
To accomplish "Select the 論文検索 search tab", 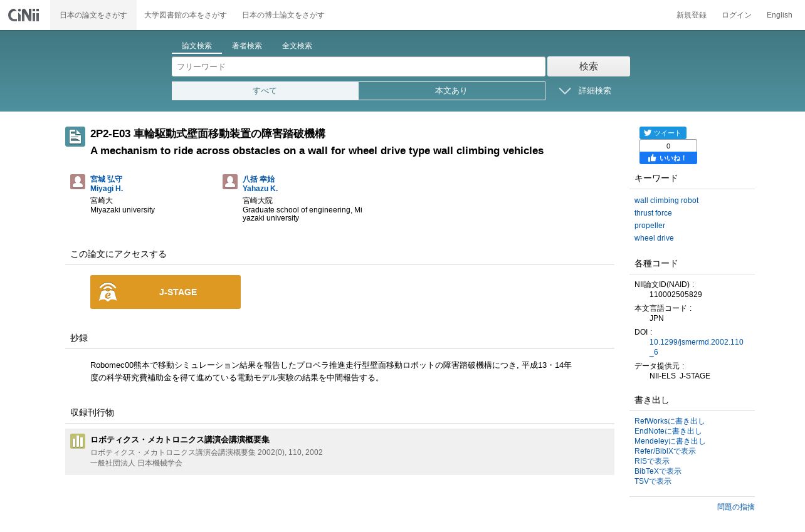I will (x=197, y=46).
